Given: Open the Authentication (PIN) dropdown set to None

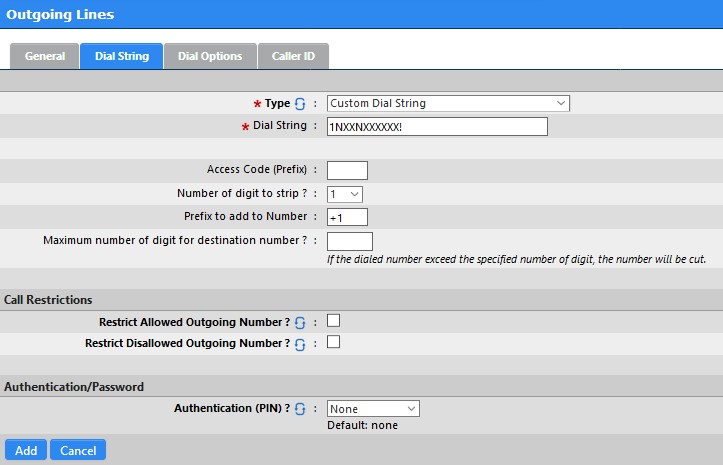Looking at the screenshot, I should click(373, 409).
